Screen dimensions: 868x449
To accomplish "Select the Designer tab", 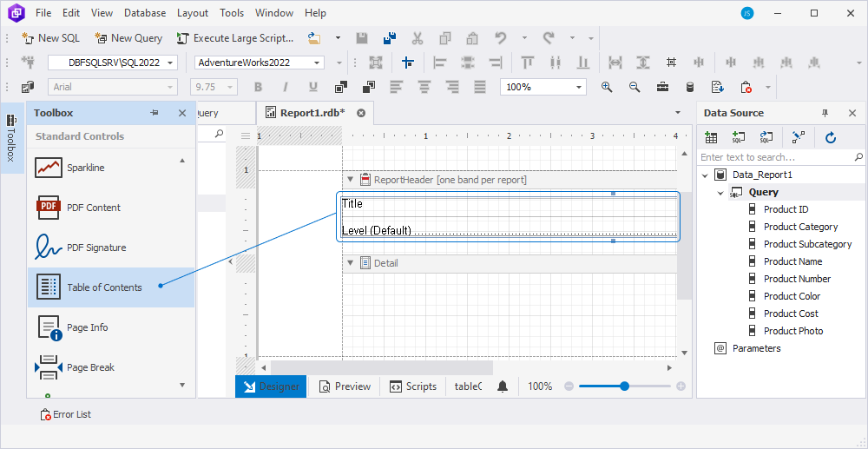I will click(271, 386).
